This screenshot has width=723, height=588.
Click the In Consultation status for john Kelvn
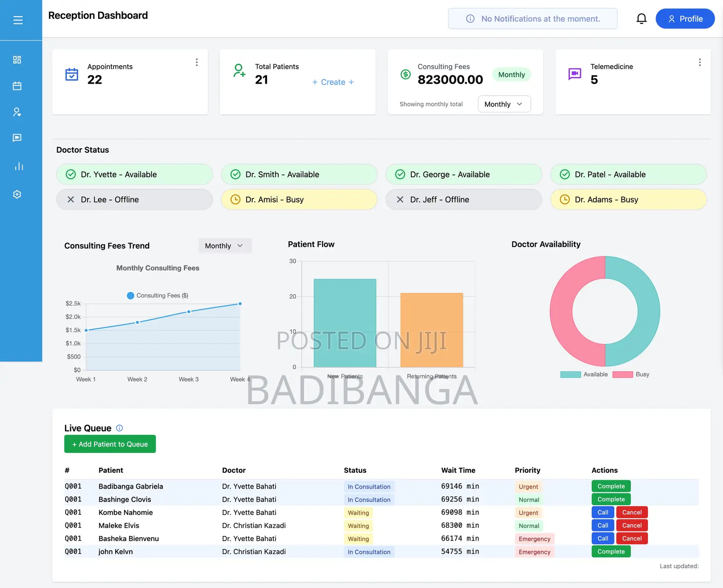pyautogui.click(x=369, y=552)
